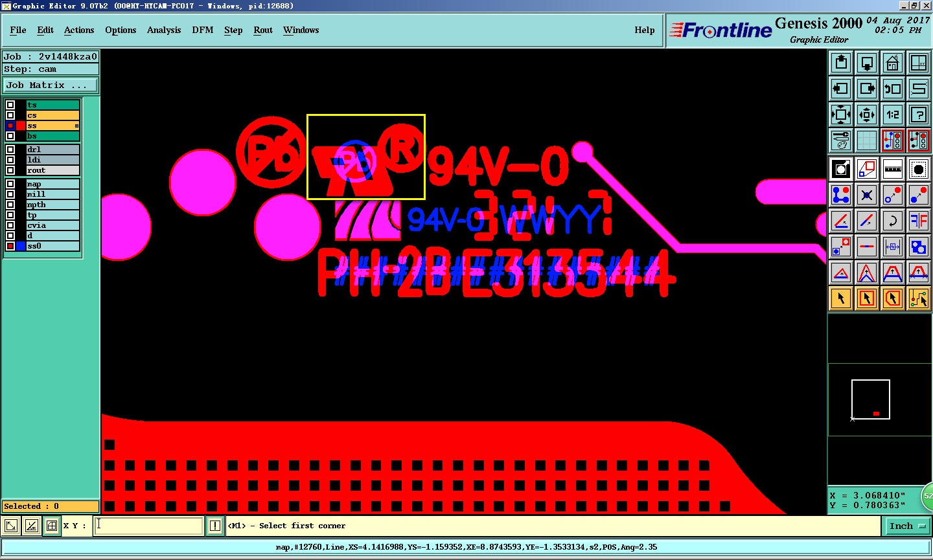Toggle the ss layer checkbox
Screen dimensions: 933x560
point(10,126)
